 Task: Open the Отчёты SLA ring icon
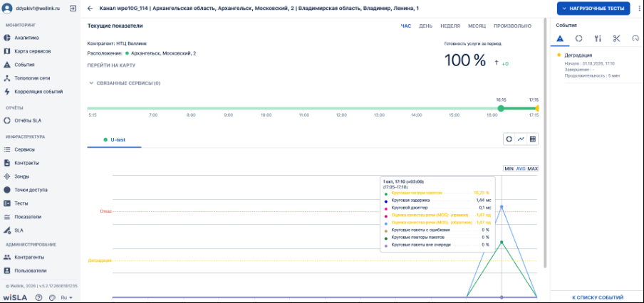click(x=6, y=120)
